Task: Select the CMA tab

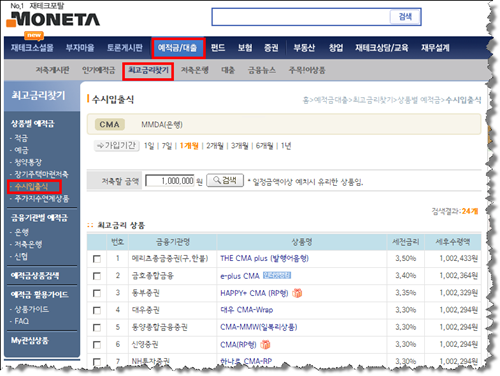Action: (109, 124)
